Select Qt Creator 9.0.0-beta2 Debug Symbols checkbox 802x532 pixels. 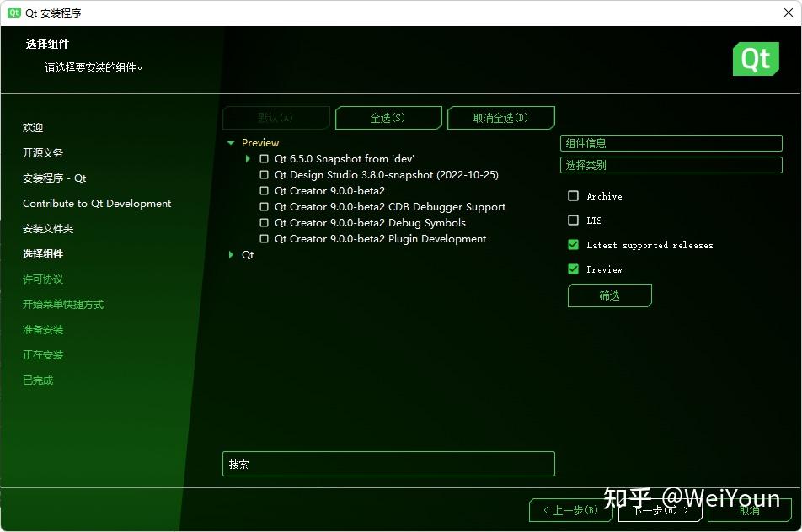[x=264, y=223]
